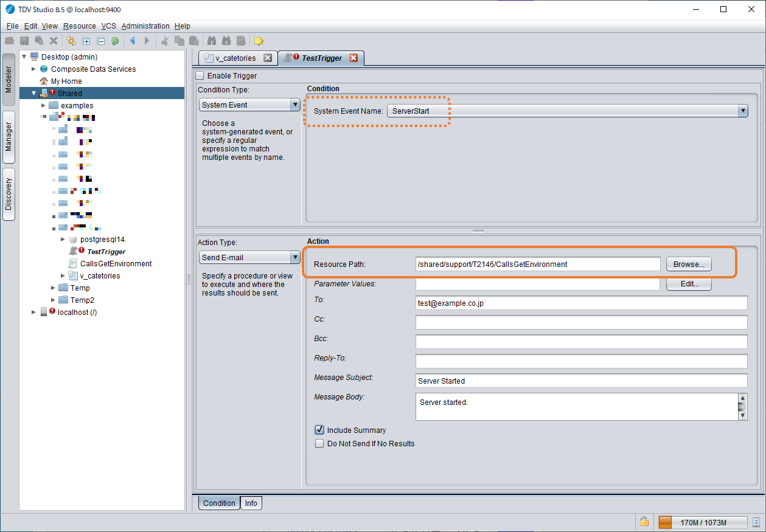Open the Administration menu
Image resolution: width=766 pixels, height=532 pixels.
tap(145, 26)
